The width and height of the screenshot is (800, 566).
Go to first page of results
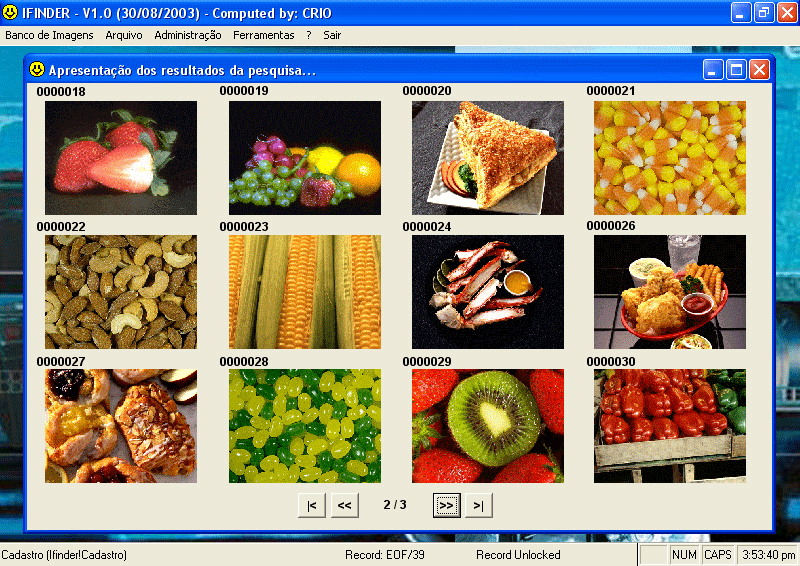point(311,506)
